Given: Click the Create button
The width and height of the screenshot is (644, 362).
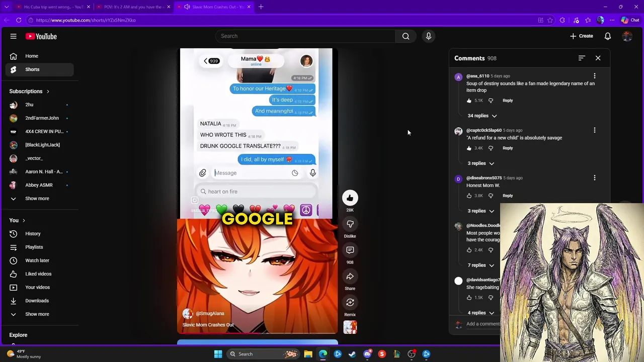Looking at the screenshot, I should (582, 36).
